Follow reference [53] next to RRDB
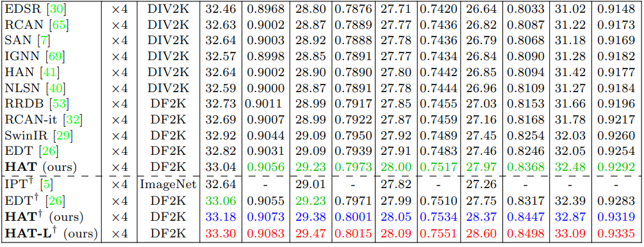 [x=59, y=104]
